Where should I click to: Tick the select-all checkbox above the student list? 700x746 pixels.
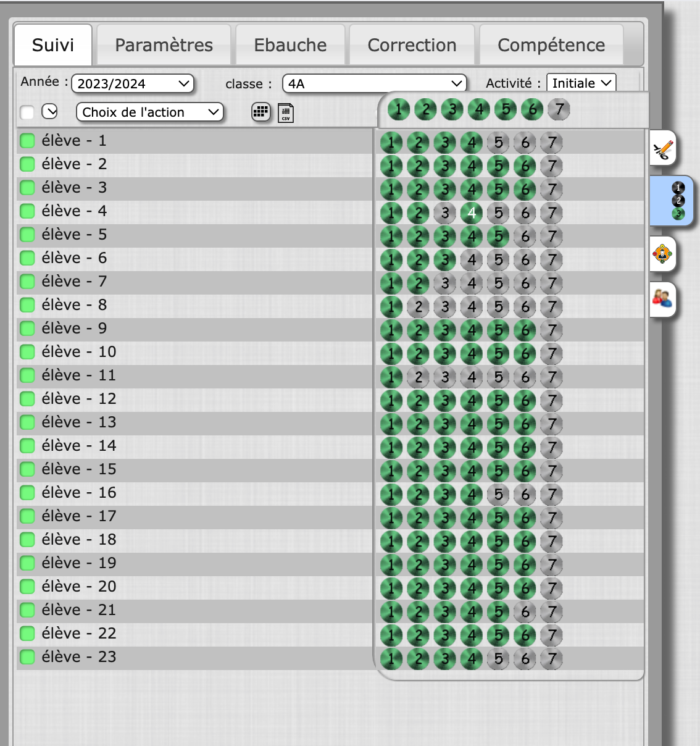[x=27, y=112]
